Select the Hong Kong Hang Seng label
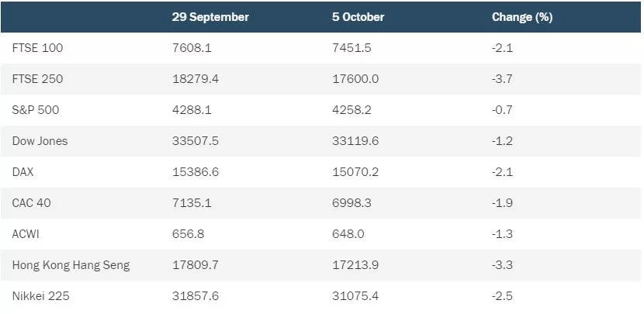 (x=71, y=265)
